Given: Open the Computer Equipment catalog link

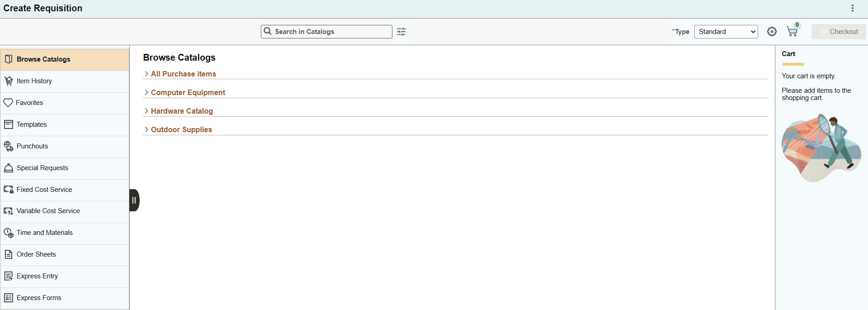Looking at the screenshot, I should pyautogui.click(x=188, y=92).
